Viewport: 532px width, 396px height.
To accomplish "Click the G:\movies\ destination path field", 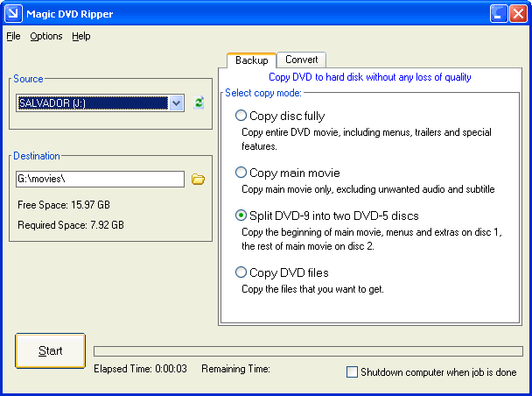I will point(100,180).
